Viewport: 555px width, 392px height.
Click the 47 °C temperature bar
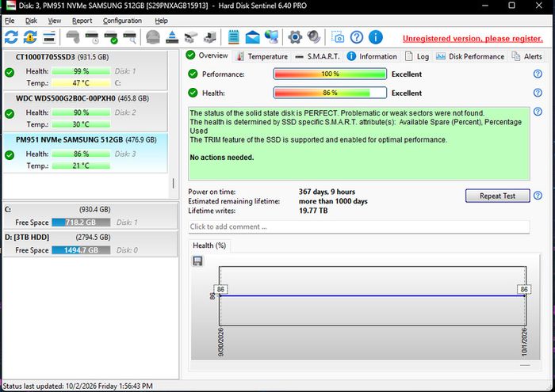coord(81,83)
